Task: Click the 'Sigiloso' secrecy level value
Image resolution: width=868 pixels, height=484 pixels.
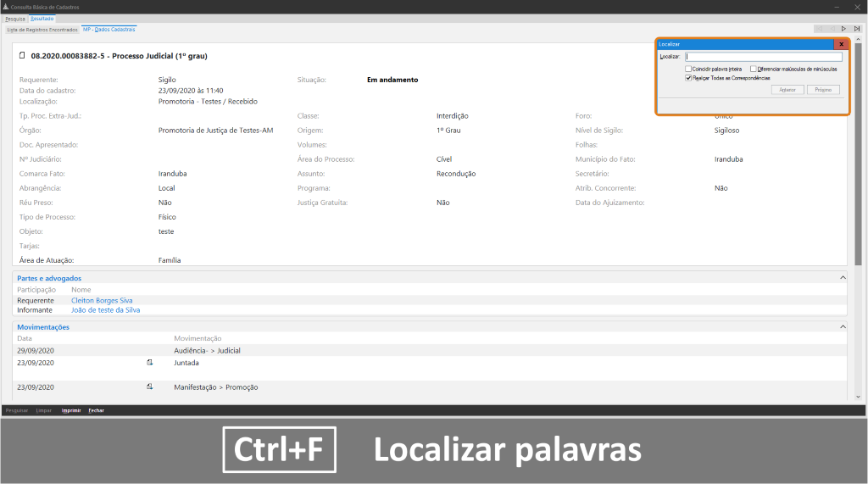Action: [726, 131]
